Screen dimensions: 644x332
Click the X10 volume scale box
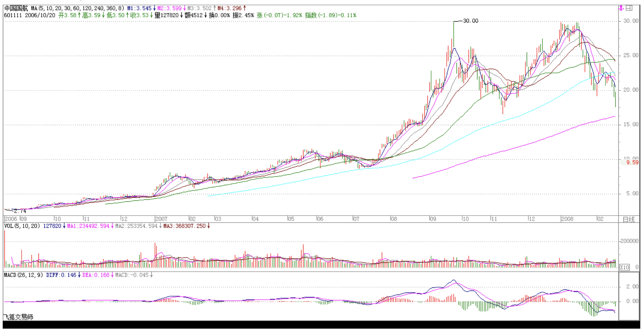tap(624, 267)
